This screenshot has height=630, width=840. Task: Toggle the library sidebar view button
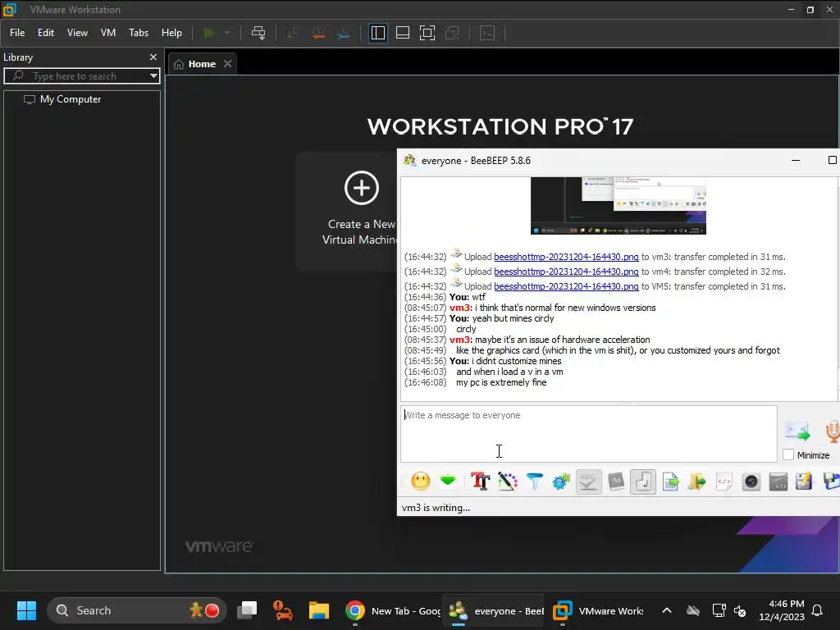377,33
